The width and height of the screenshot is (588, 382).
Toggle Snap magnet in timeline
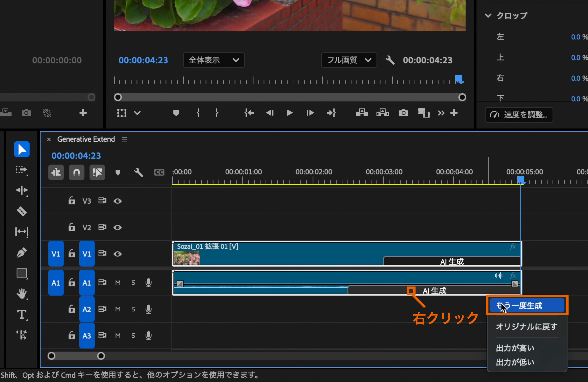coord(77,172)
